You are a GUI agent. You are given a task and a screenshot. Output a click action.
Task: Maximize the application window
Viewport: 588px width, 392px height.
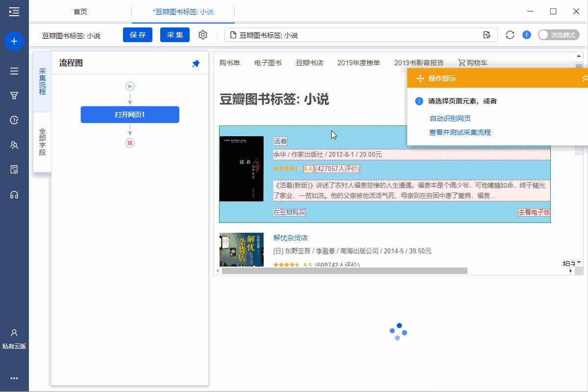coord(553,12)
